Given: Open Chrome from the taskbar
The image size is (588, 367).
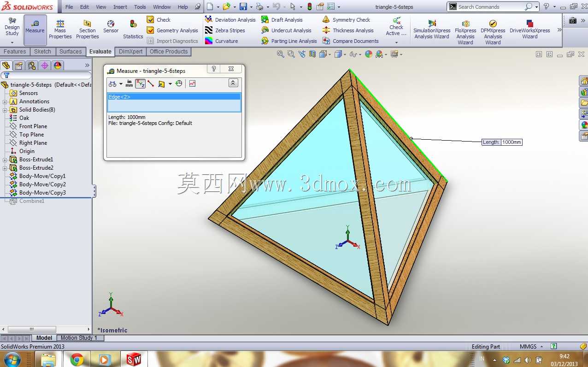Looking at the screenshot, I should (76, 359).
